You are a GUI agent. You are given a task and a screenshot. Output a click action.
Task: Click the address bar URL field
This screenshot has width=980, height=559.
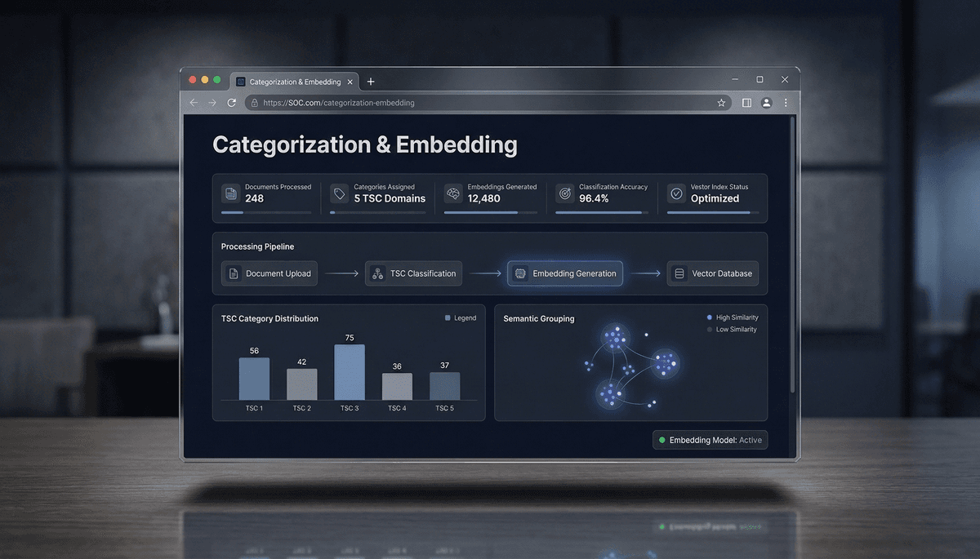488,103
